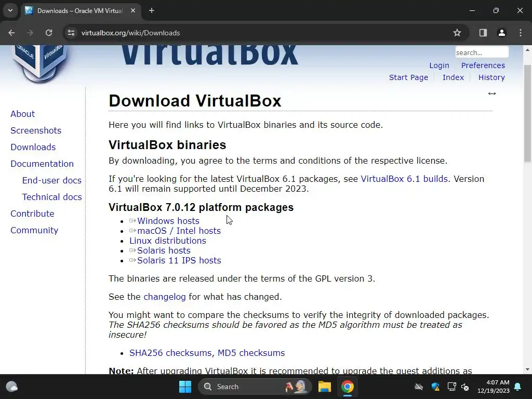
Task: Open SHA256 checksums link
Action: (171, 353)
